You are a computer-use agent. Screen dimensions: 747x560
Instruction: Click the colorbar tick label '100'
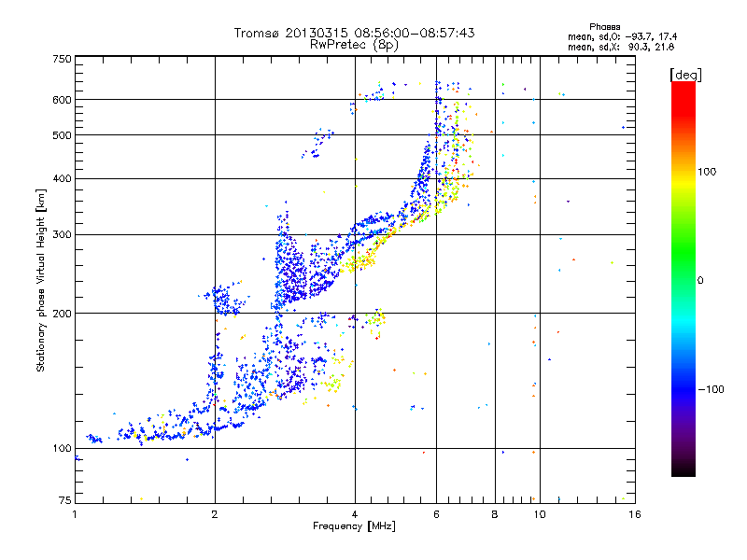tap(707, 172)
